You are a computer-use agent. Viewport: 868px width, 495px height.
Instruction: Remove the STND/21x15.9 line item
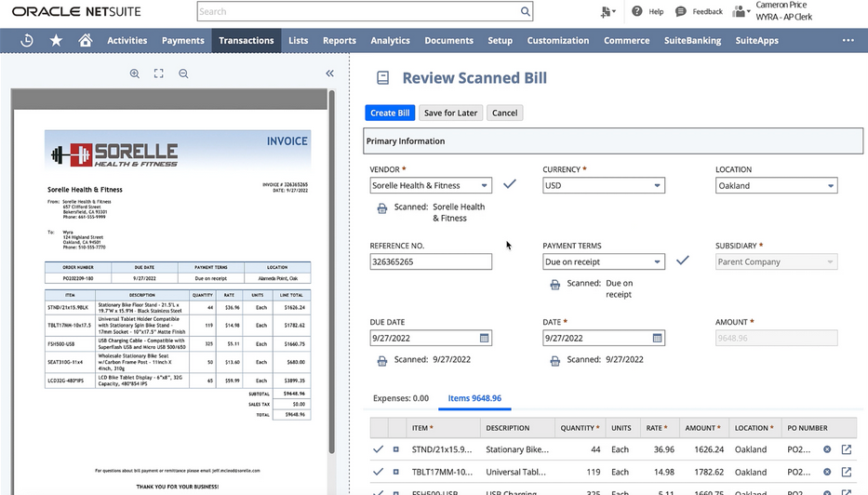(x=827, y=449)
